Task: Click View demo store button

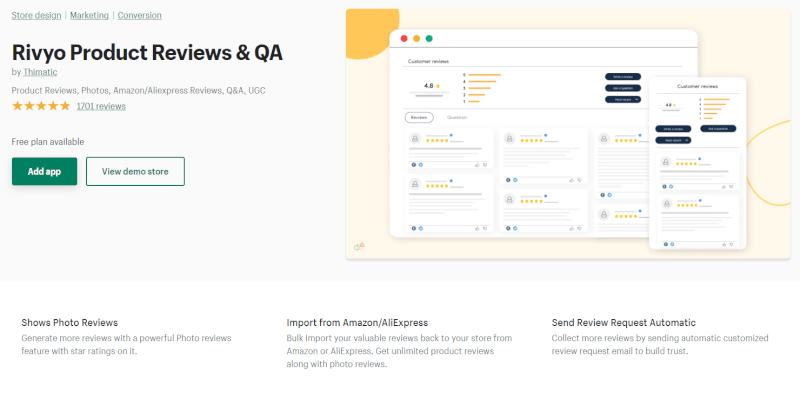Action: [x=135, y=171]
